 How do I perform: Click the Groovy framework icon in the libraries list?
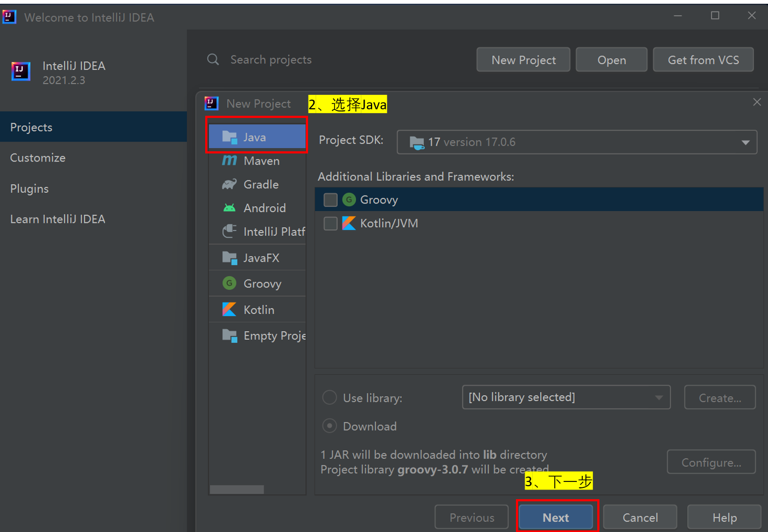(349, 200)
